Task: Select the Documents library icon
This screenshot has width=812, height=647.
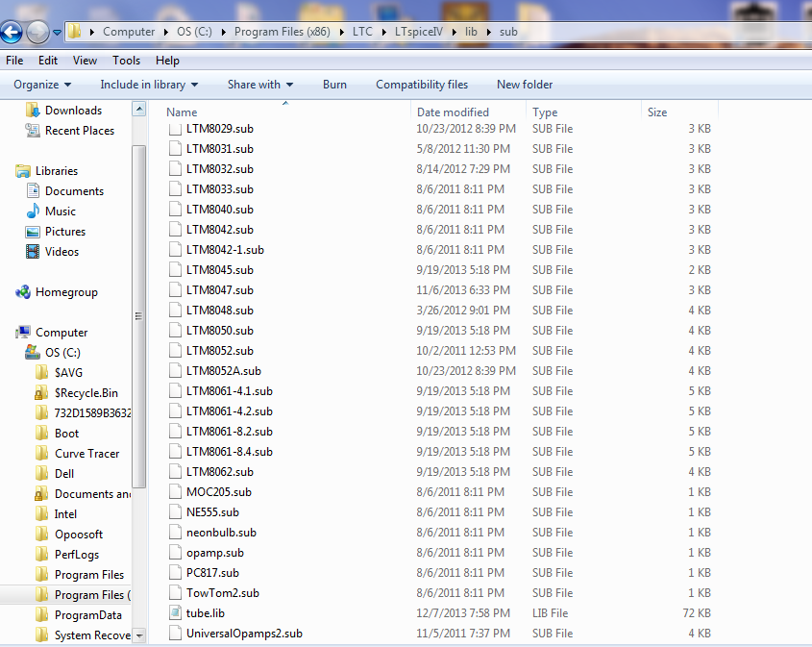Action: click(33, 190)
